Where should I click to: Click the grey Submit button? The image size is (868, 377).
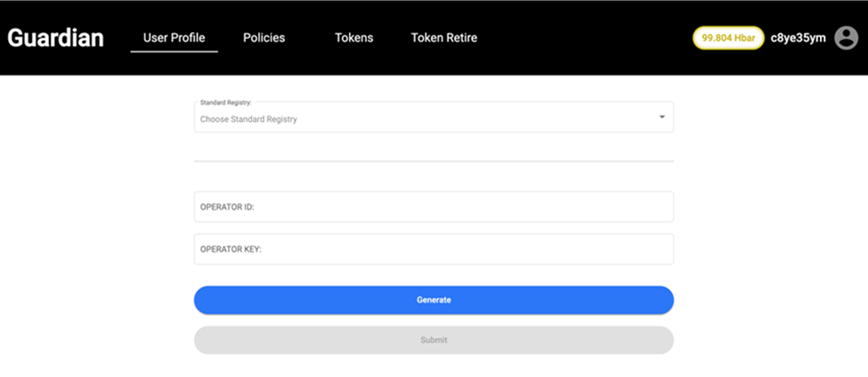(x=434, y=340)
